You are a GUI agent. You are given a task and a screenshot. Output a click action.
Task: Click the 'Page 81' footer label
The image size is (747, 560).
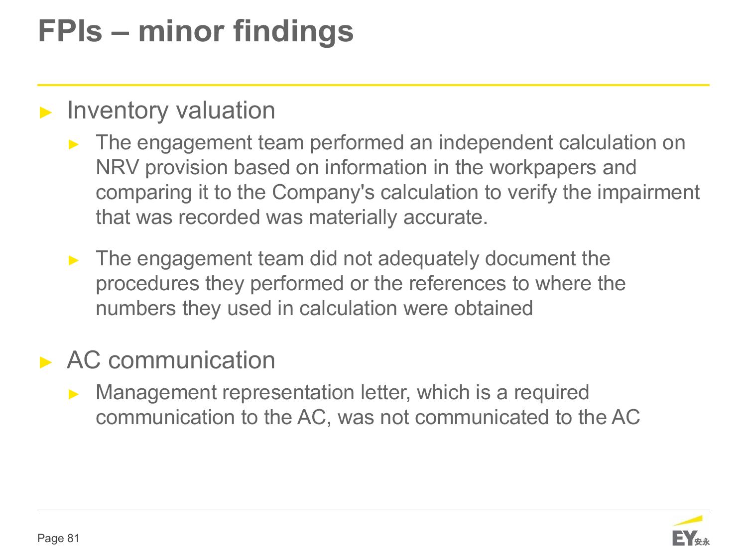[x=58, y=538]
